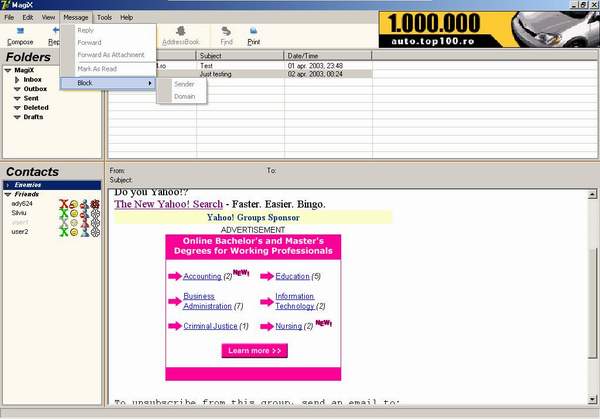Expand the Inbox folder triangle
Screen dimensions: 600x419
pos(17,80)
